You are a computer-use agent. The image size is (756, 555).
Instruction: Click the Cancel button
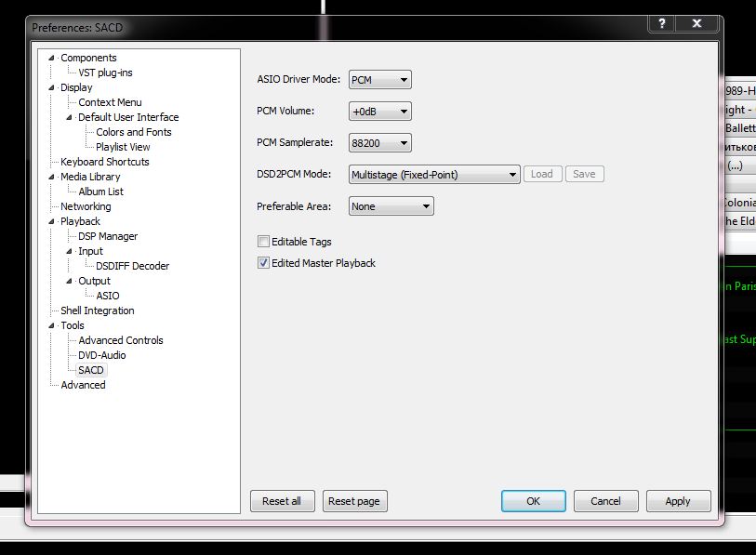(605, 501)
